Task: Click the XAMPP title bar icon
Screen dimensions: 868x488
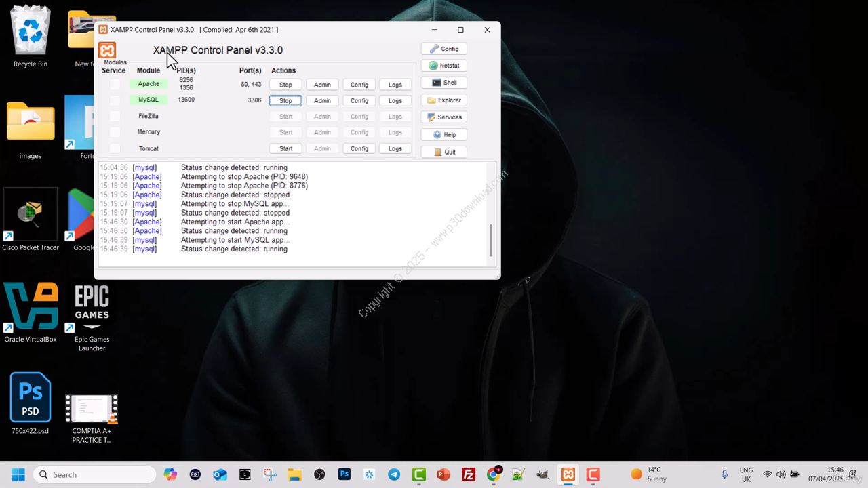Action: [103, 30]
